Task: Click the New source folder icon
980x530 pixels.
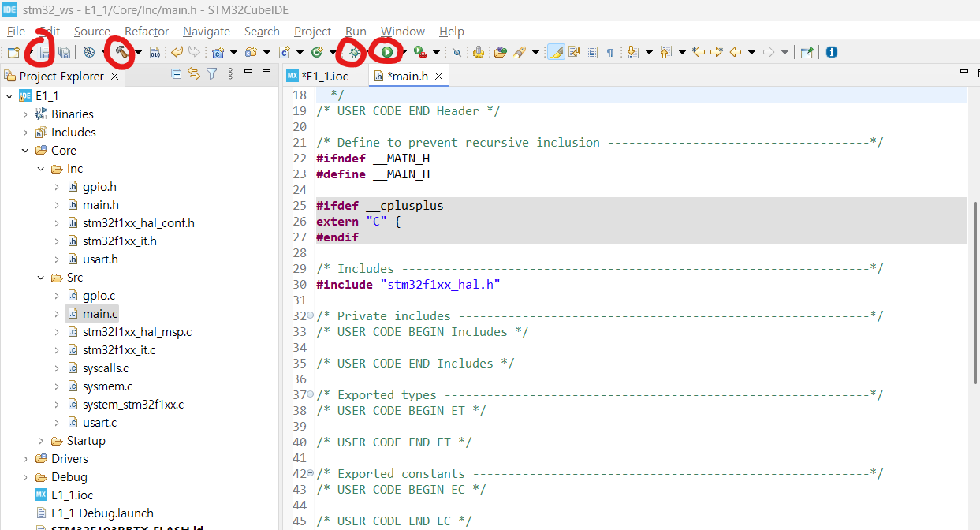Action: [251, 52]
